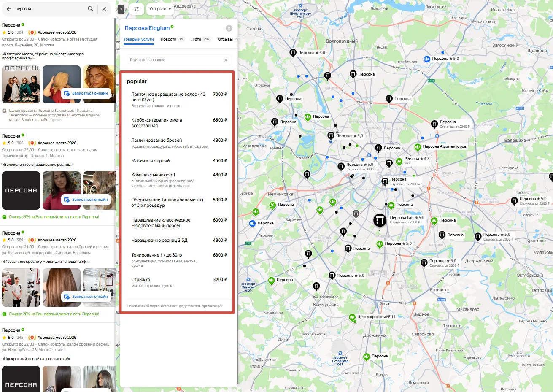Select 'Обертывание Ти-шок абонементы' service

[x=179, y=203]
